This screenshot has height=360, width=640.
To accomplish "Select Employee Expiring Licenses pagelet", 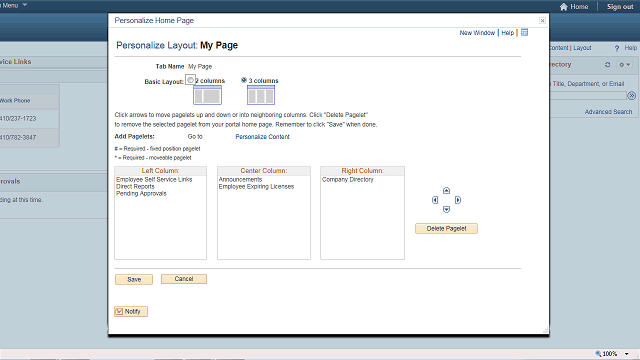I will tap(256, 187).
